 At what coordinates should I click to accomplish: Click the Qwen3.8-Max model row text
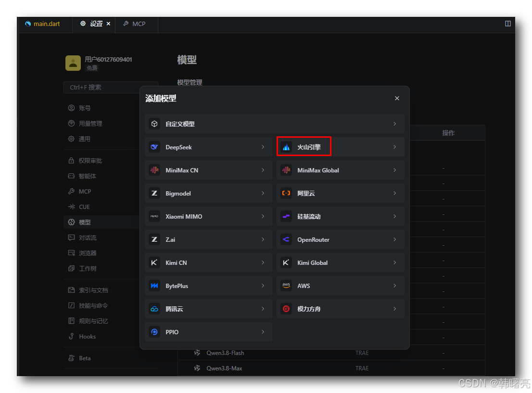click(224, 368)
